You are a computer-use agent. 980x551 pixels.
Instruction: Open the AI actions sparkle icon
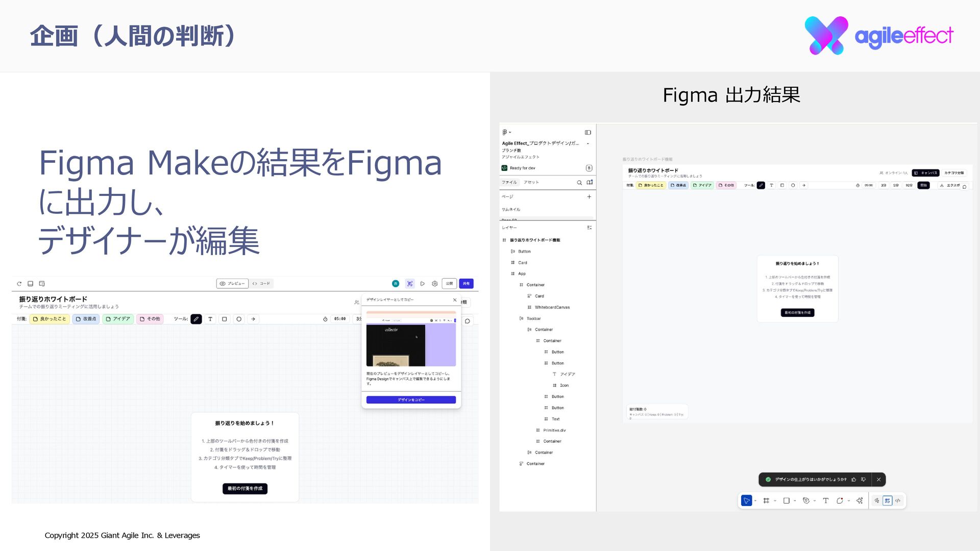point(860,501)
